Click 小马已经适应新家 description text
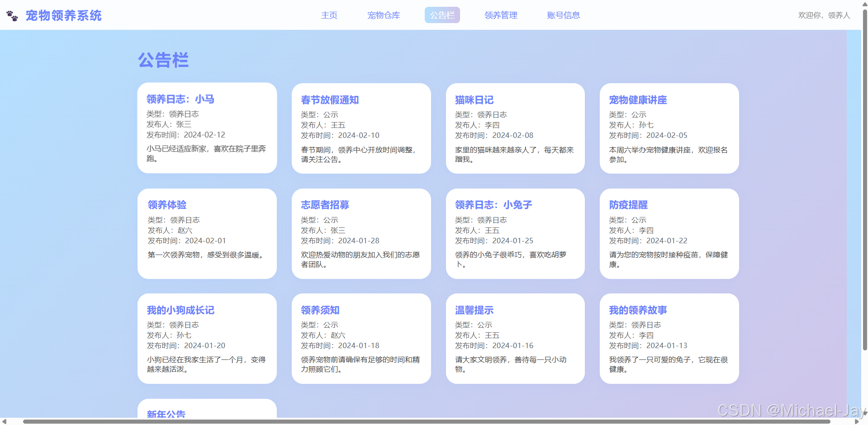The height and width of the screenshot is (425, 868). [206, 154]
